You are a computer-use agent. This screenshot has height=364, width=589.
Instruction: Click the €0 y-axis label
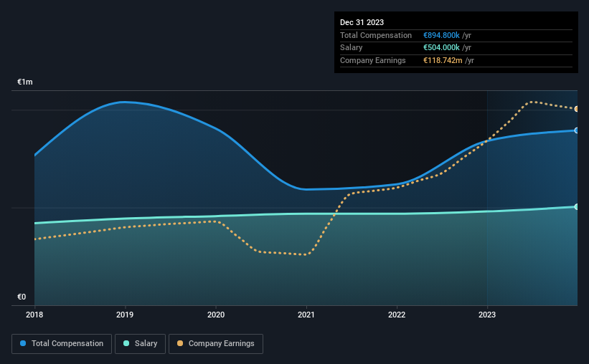pyautogui.click(x=22, y=297)
